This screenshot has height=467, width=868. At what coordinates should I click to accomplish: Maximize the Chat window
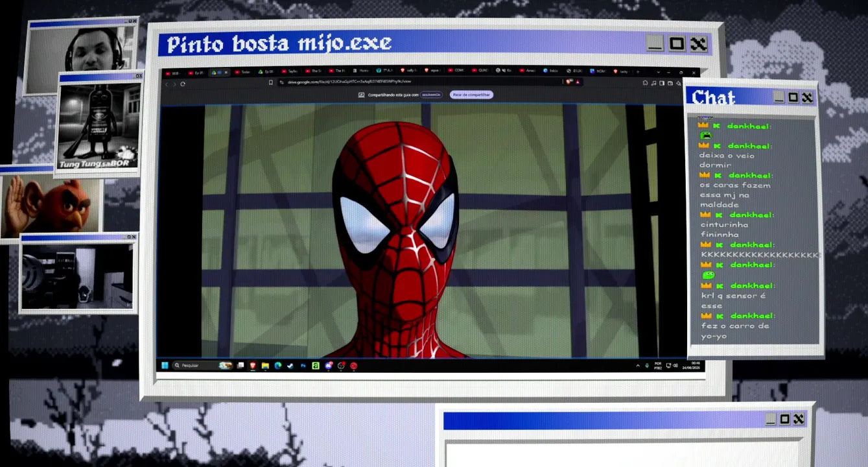tap(793, 98)
